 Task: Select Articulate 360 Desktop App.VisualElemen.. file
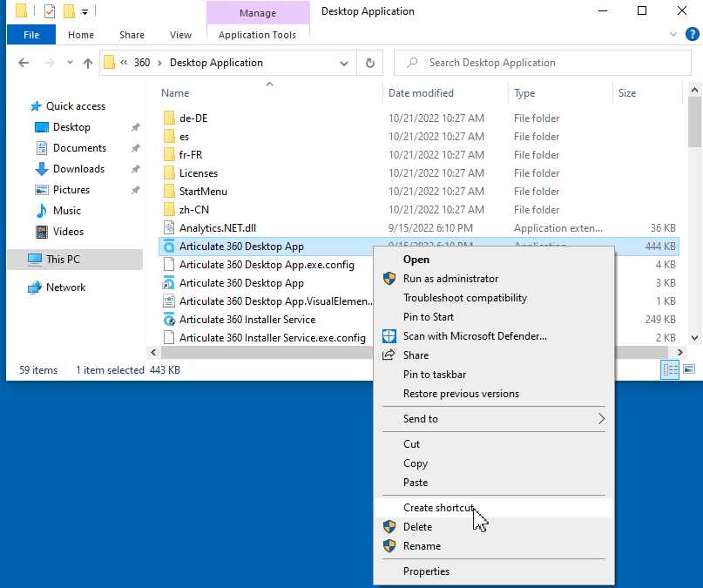276,301
